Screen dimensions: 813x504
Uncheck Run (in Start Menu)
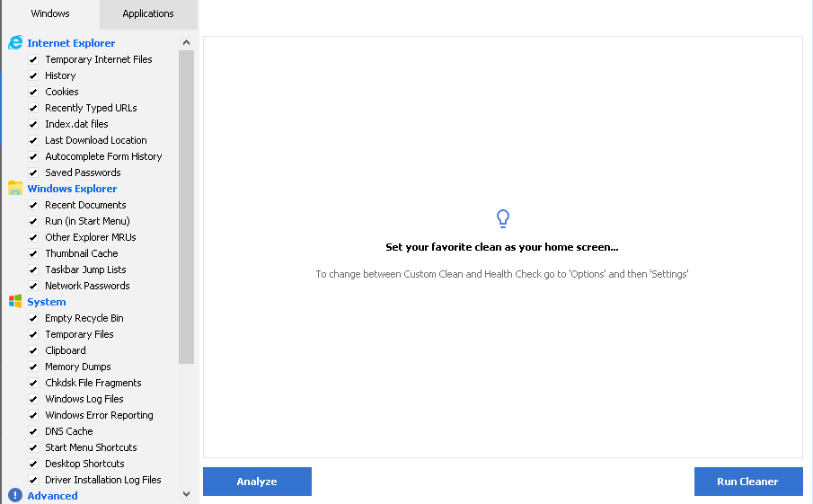pyautogui.click(x=33, y=221)
